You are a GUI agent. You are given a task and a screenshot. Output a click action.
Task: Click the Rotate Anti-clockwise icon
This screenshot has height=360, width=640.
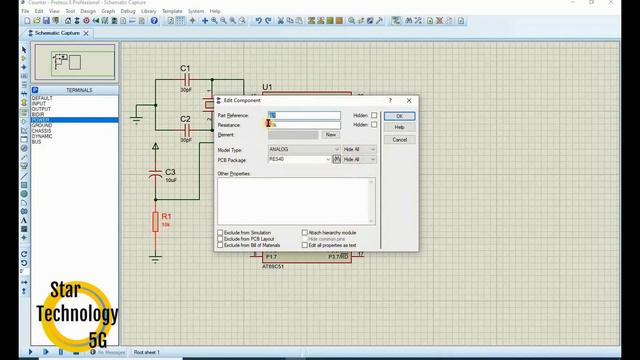point(24,263)
